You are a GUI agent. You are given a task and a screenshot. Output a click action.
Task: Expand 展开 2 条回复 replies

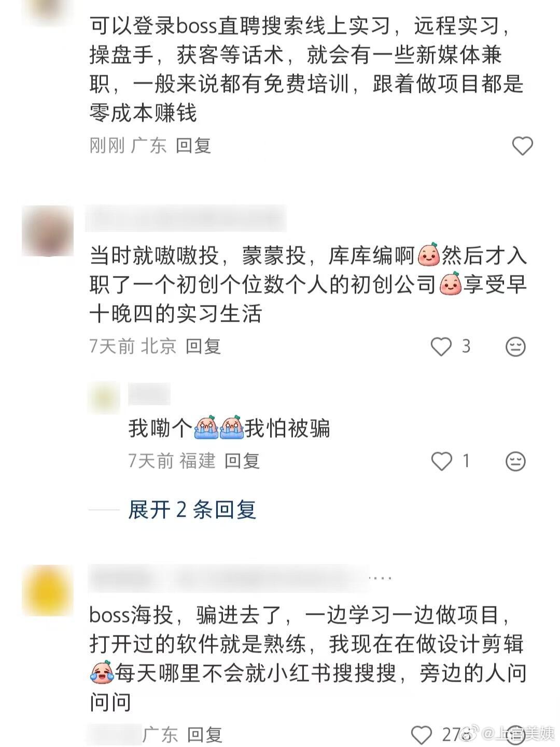[192, 509]
